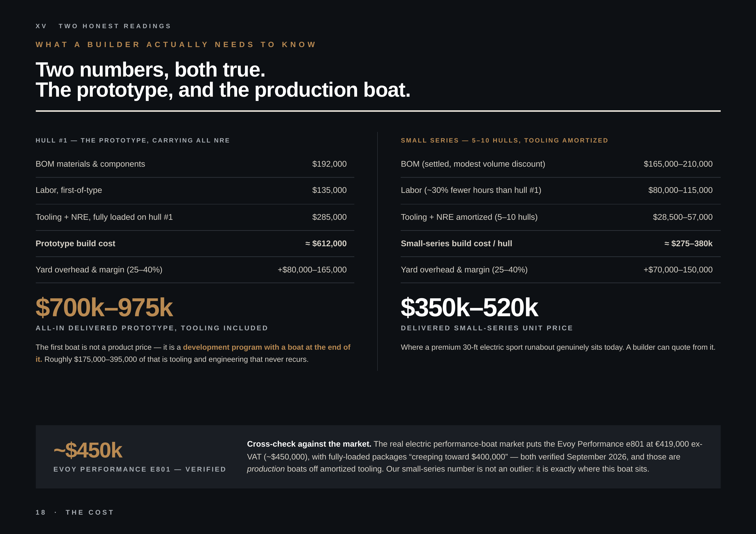Click the large $350k–520k unit price
This screenshot has height=534, width=756.
pos(469,308)
